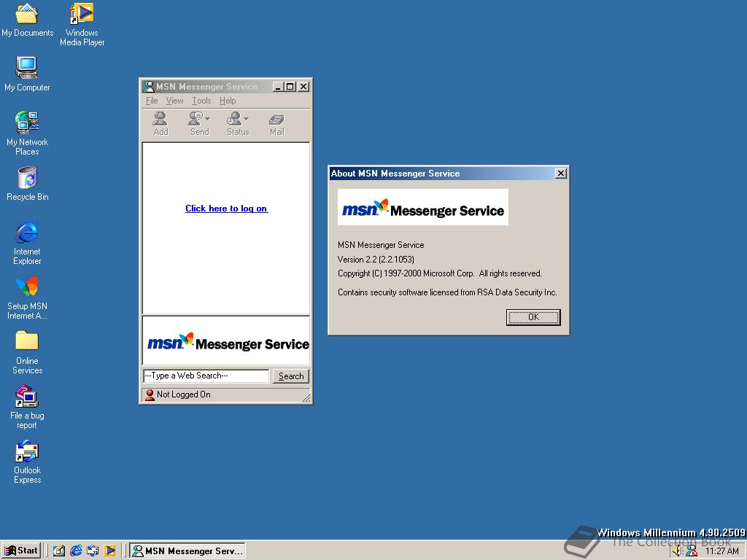Image resolution: width=747 pixels, height=560 pixels.
Task: Select the Windows Media Player desktop icon
Action: point(82,25)
